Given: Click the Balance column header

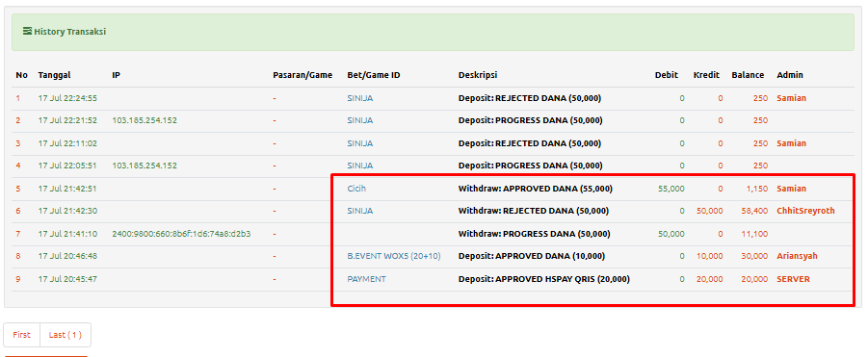Looking at the screenshot, I should pos(748,75).
